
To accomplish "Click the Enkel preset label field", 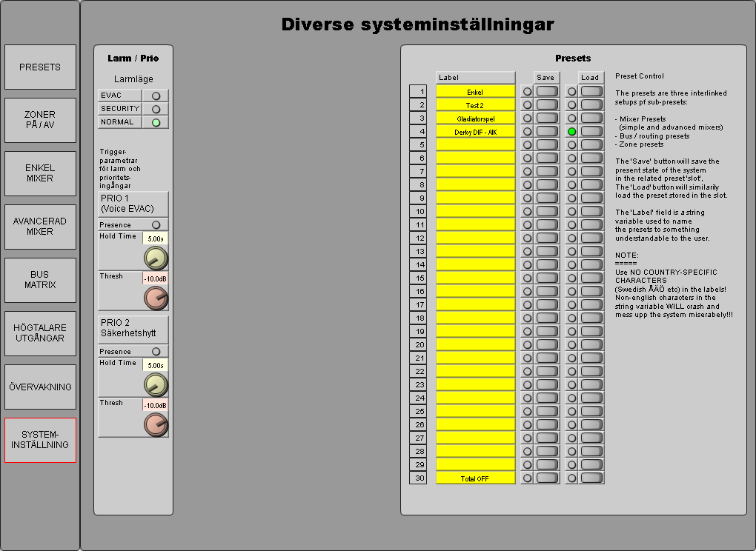I will 475,92.
